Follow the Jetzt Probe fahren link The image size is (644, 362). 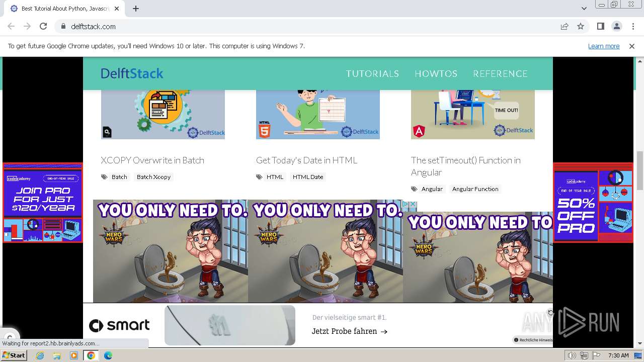coord(350,331)
